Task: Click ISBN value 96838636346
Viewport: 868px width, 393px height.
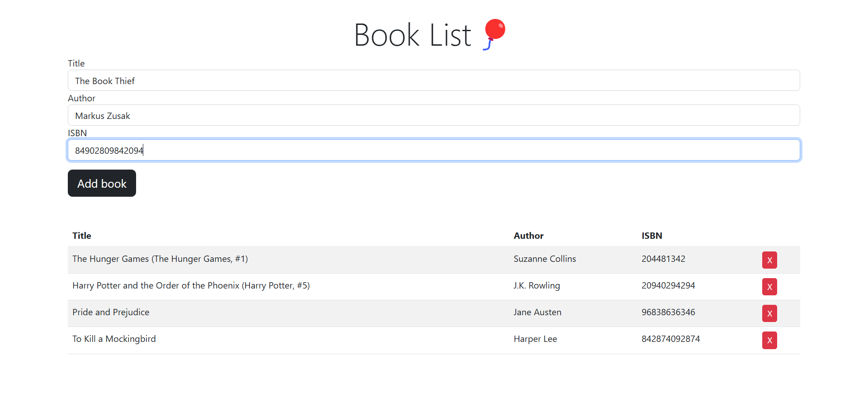Action: [x=668, y=312]
